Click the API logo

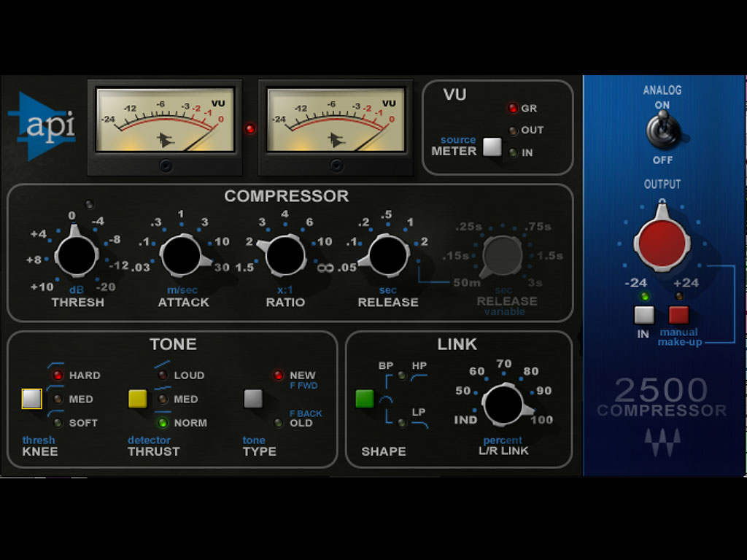click(47, 126)
